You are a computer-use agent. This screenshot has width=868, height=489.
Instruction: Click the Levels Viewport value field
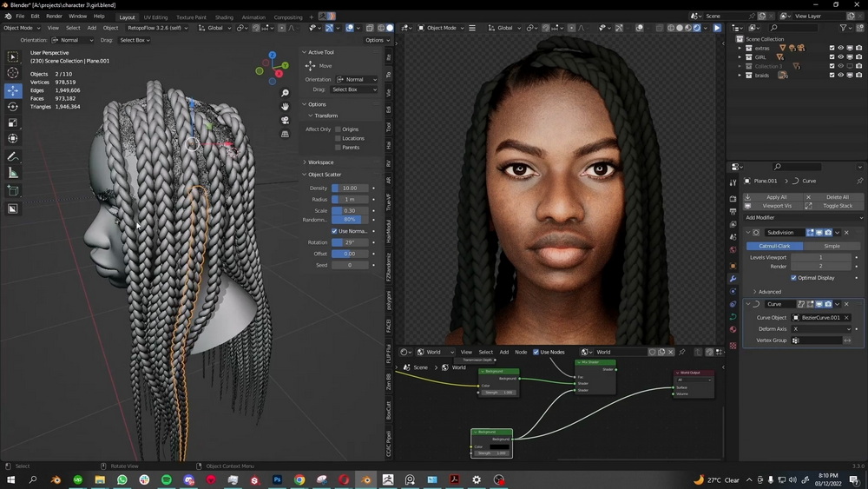tap(821, 257)
